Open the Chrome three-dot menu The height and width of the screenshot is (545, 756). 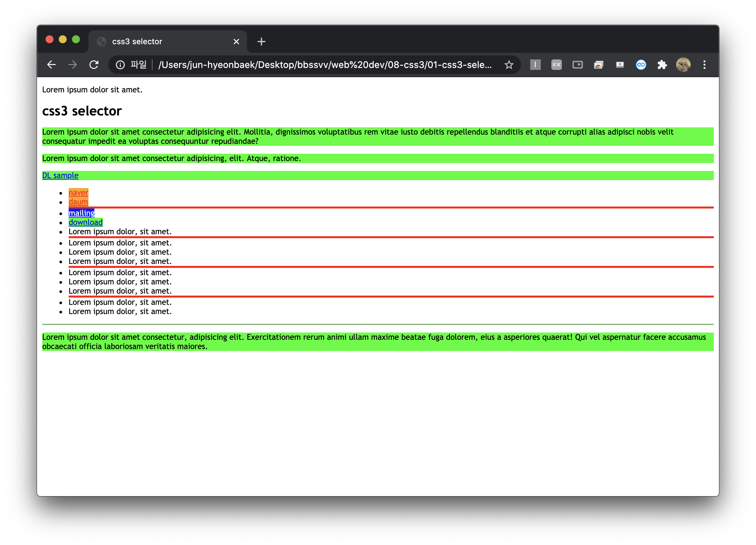704,65
